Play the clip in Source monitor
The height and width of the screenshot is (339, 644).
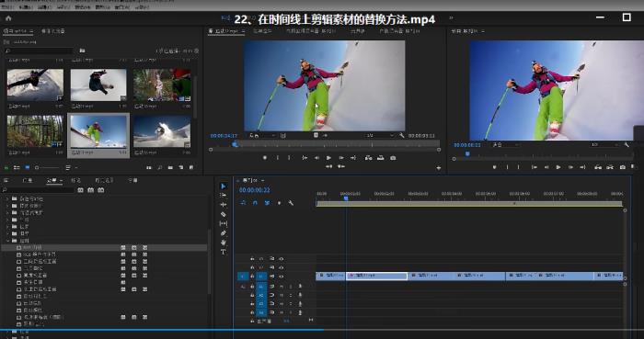click(x=328, y=158)
